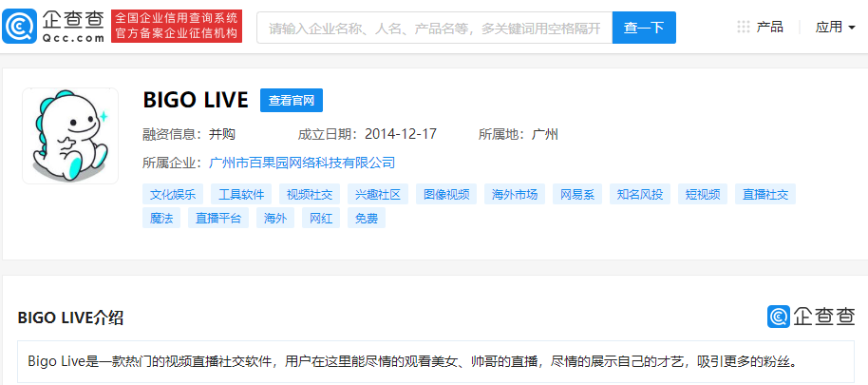
Task: Select the 网易系 tag
Action: (x=577, y=195)
